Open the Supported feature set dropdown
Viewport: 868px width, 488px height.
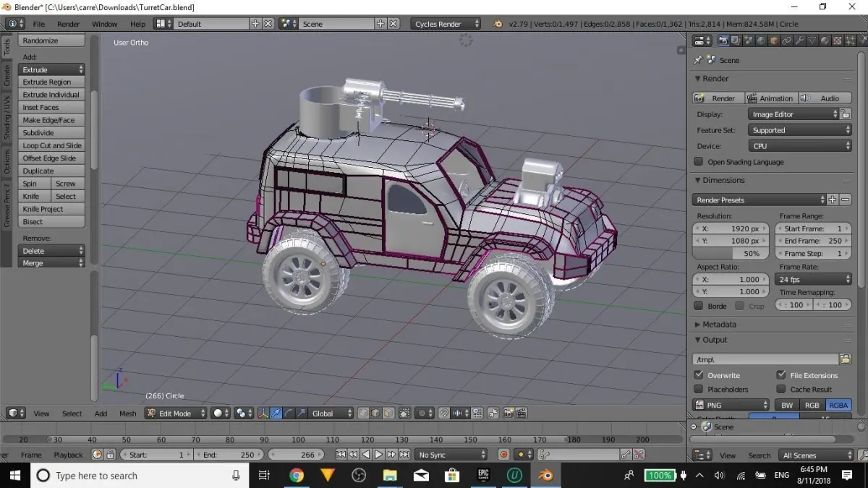pos(799,130)
